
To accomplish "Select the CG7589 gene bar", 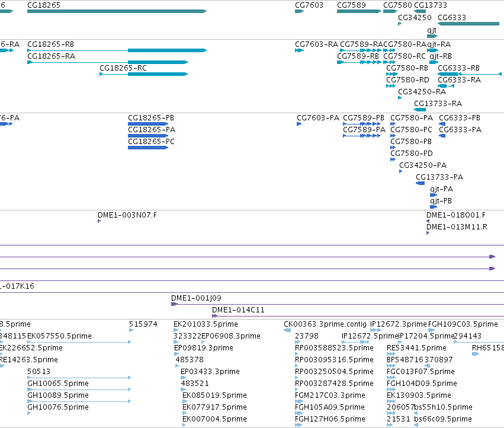I will click(359, 11).
